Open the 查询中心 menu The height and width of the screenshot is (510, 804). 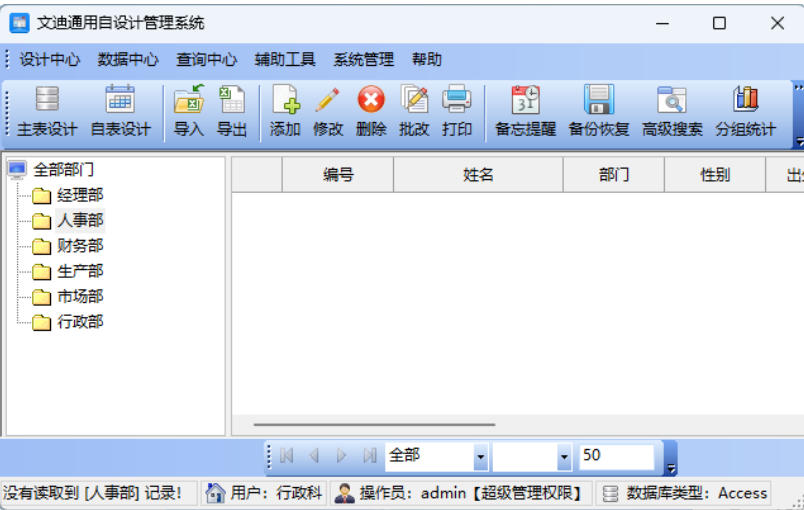(207, 59)
